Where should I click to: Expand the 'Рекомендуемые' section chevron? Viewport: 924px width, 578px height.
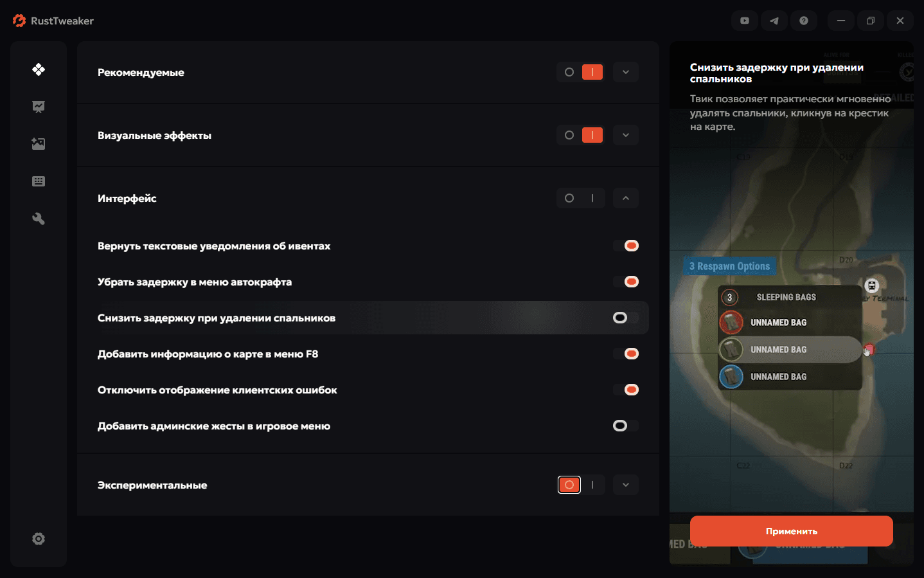click(625, 72)
